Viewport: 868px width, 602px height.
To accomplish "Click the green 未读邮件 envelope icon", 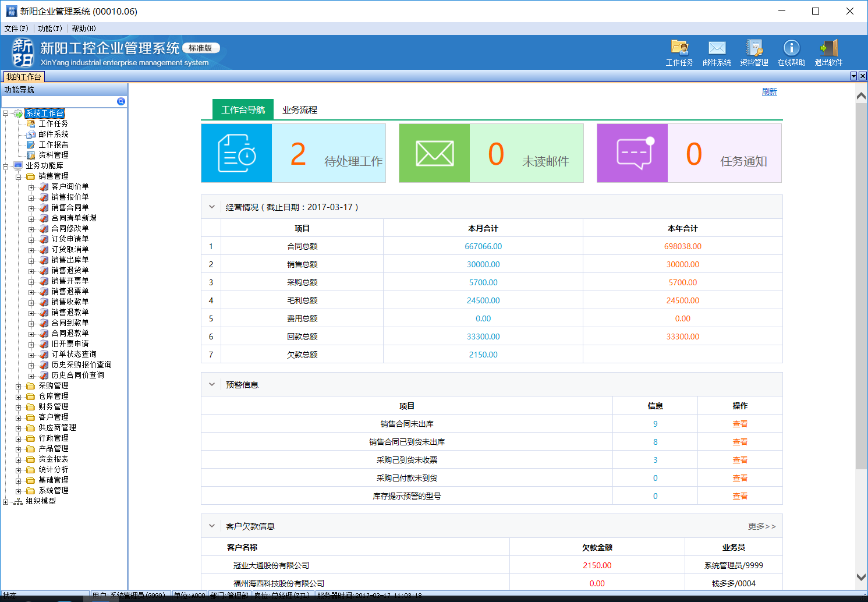I will coord(434,153).
